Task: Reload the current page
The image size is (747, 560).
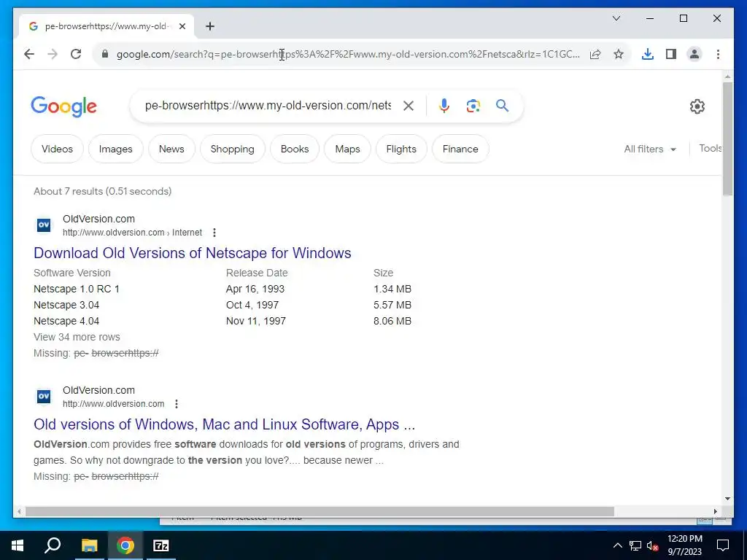Action: point(76,54)
